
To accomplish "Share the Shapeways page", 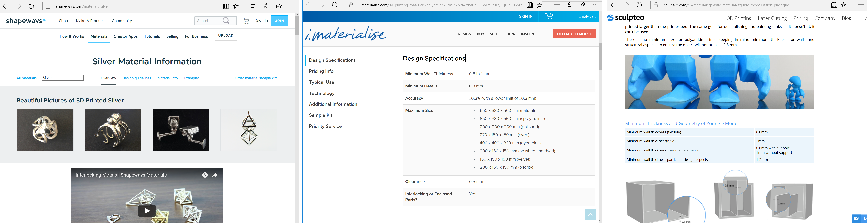I will coord(279,6).
